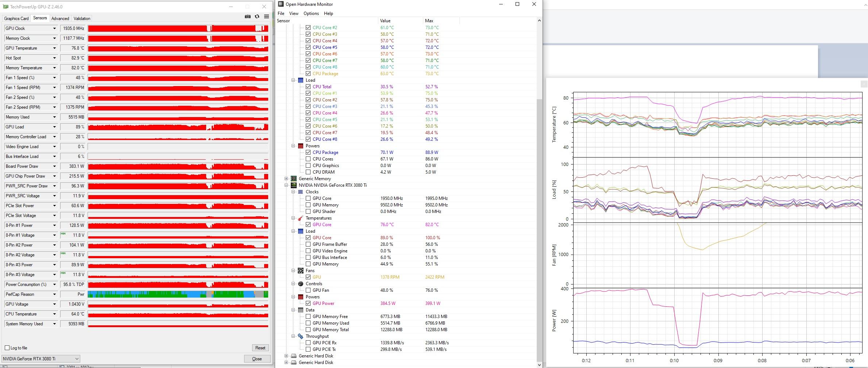Uncheck CPU Core #2 temperature checkbox
The image size is (868, 368).
pos(308,28)
